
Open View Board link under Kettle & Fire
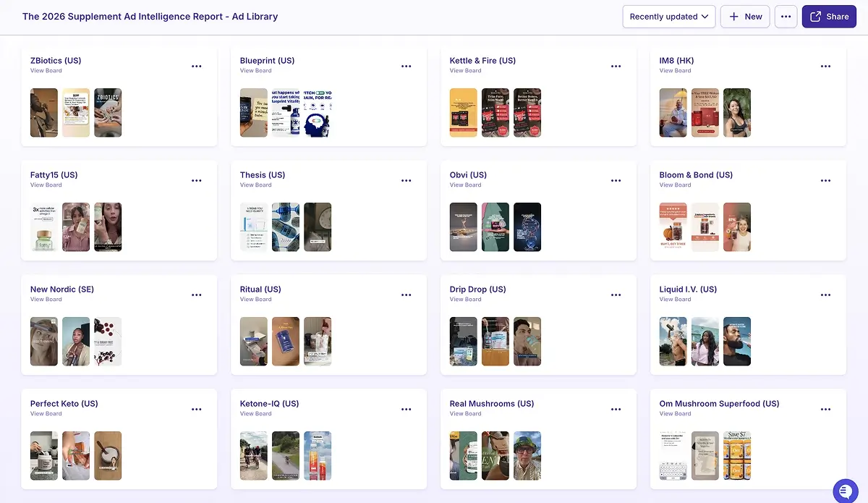[x=466, y=71]
